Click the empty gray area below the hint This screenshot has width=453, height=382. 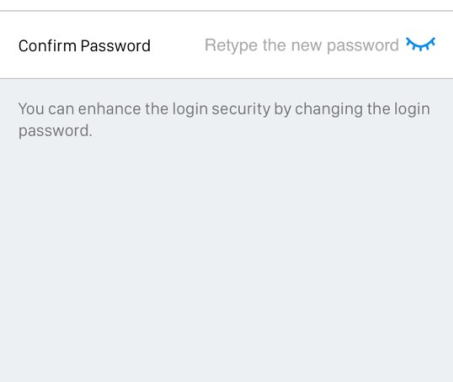226,260
